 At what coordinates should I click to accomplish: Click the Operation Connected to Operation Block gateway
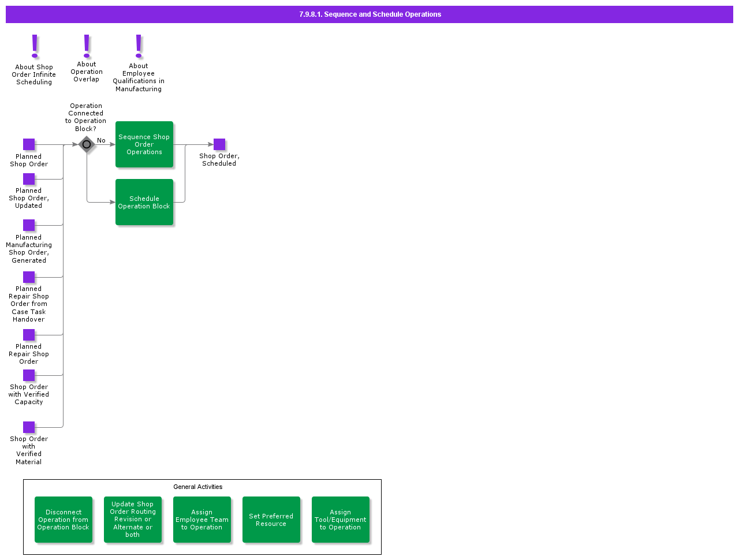87,144
